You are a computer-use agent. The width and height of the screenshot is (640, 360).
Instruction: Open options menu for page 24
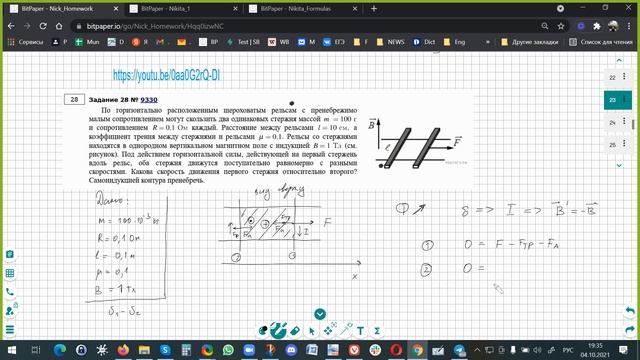(624, 121)
